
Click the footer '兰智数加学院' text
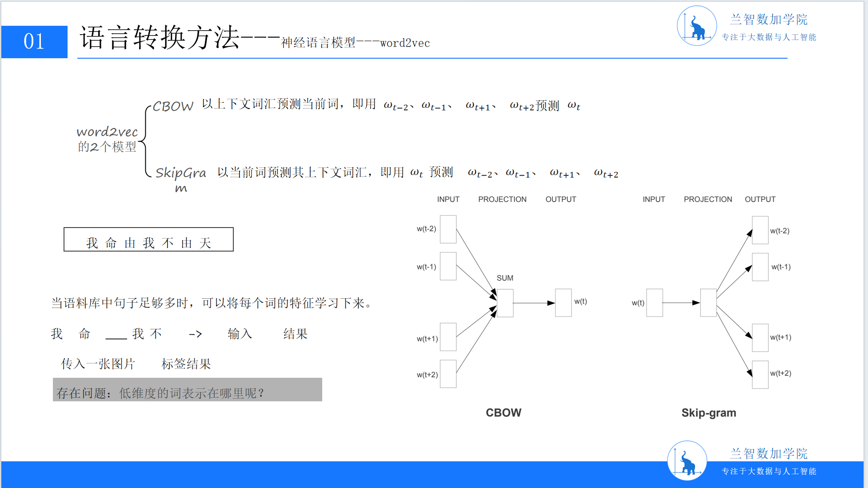click(x=769, y=454)
